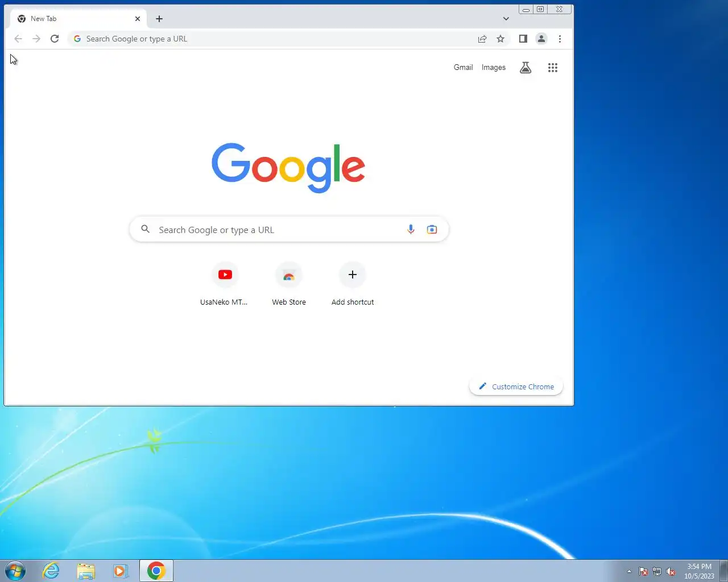Open the Action Center flag icon
The image size is (728, 582).
[x=643, y=572]
